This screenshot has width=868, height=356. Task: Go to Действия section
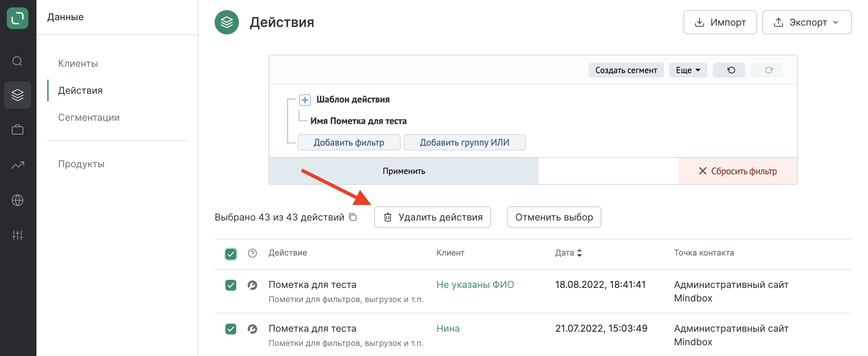pos(80,90)
